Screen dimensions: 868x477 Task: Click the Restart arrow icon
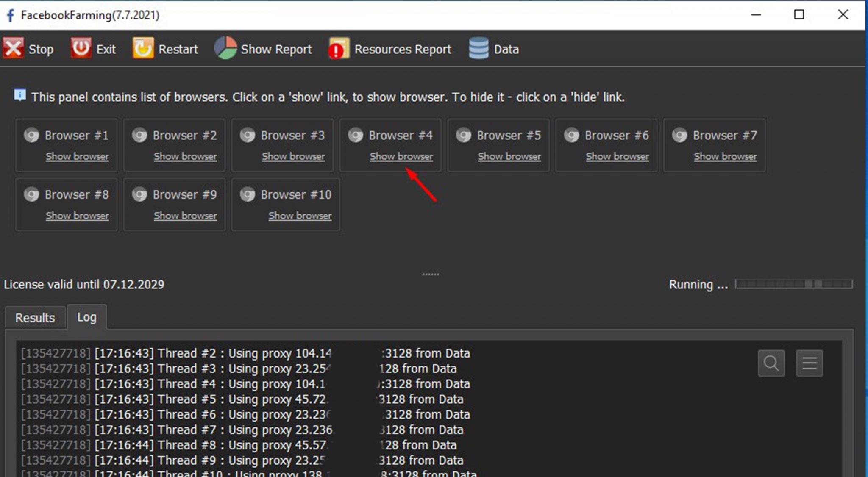(143, 48)
